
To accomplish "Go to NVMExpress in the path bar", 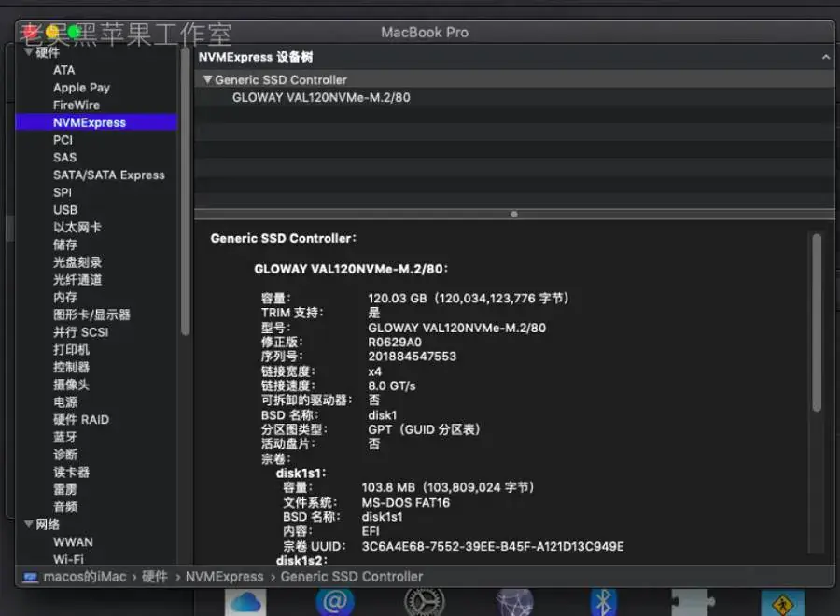I will tap(224, 577).
